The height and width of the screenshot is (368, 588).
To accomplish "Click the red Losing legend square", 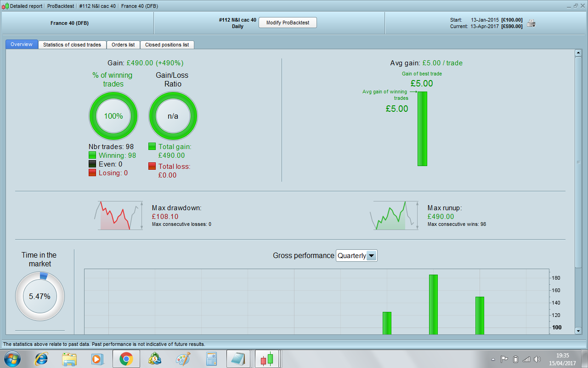I will 92,173.
